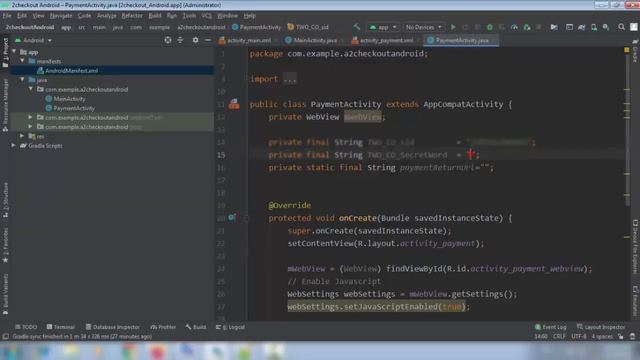The height and width of the screenshot is (360, 640).
Task: Collapse the app module tree node
Action: 15,51
